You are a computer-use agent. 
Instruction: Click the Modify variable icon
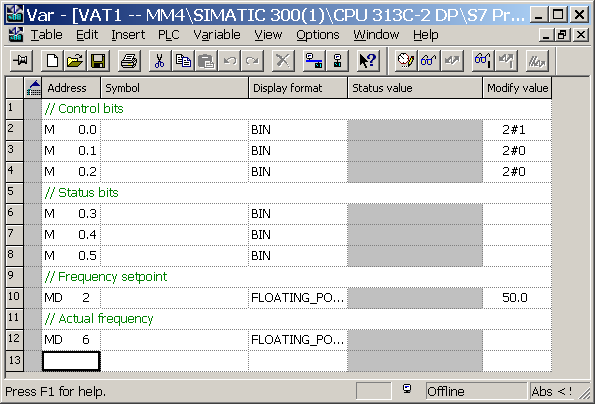452,61
